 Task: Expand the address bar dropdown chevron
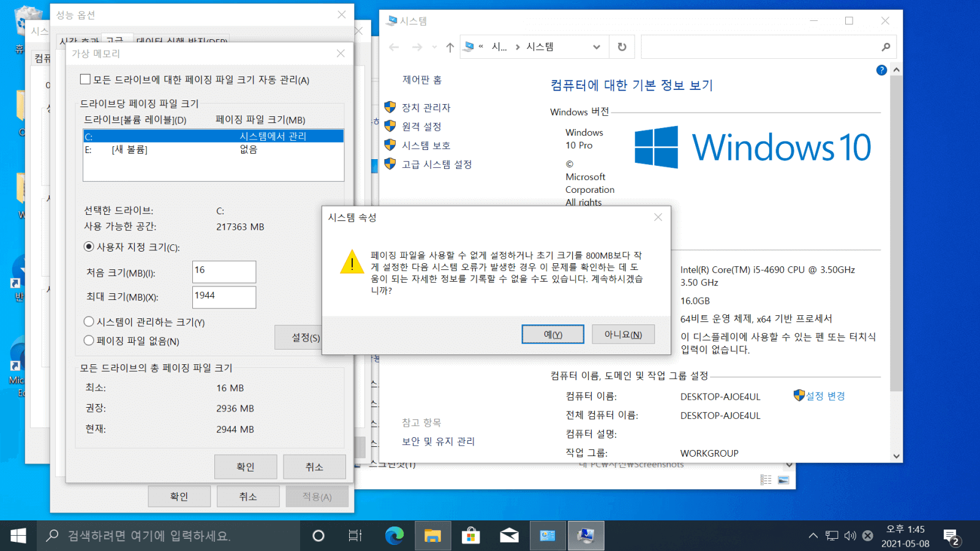(x=596, y=47)
